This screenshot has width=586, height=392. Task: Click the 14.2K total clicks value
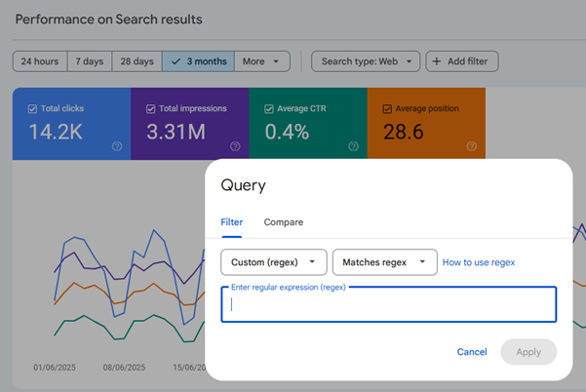click(56, 132)
